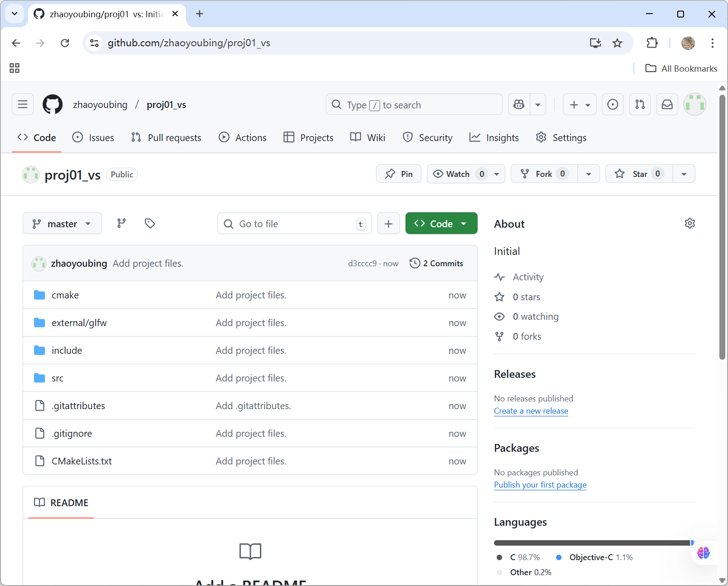Expand the master branch dropdown
The height and width of the screenshot is (586, 728).
click(x=62, y=224)
